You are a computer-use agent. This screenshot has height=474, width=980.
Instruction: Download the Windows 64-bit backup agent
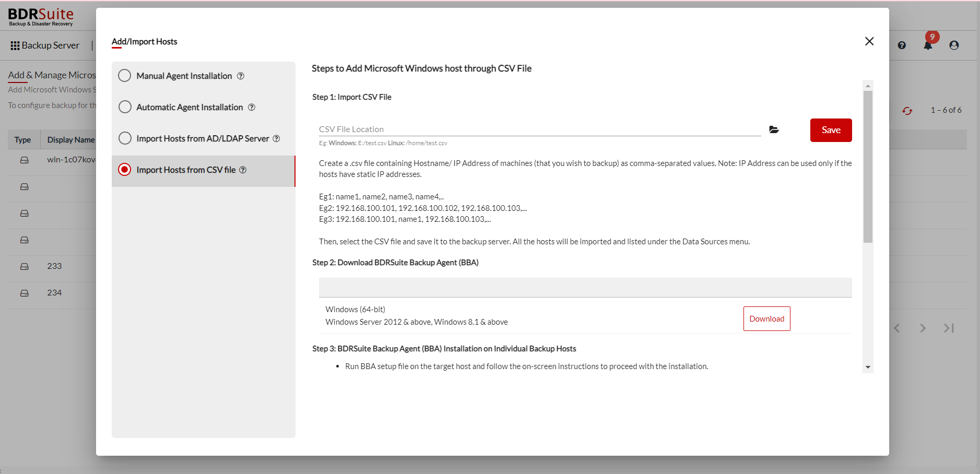766,318
